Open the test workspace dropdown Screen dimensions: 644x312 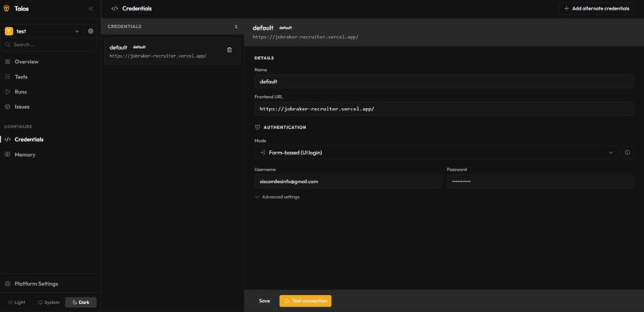click(42, 31)
